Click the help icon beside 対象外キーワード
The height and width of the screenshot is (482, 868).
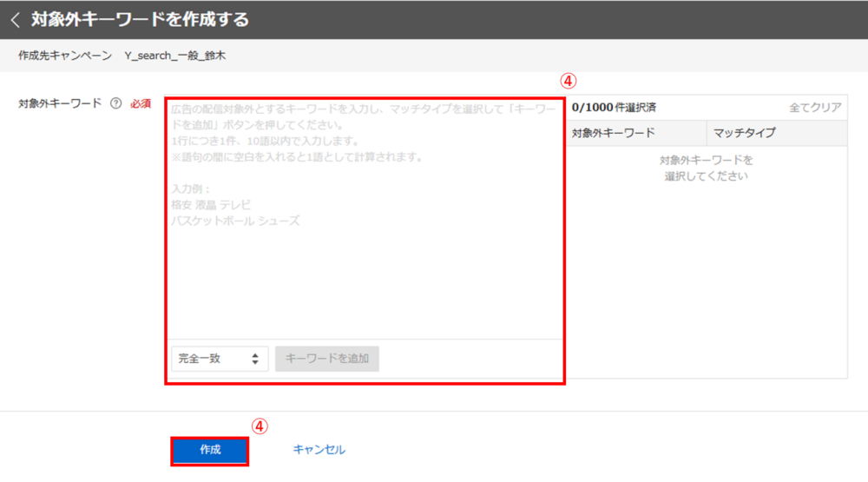(x=115, y=104)
